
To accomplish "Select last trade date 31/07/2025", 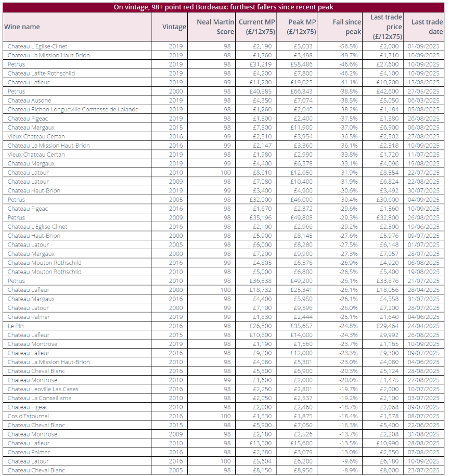I will coord(423,299).
